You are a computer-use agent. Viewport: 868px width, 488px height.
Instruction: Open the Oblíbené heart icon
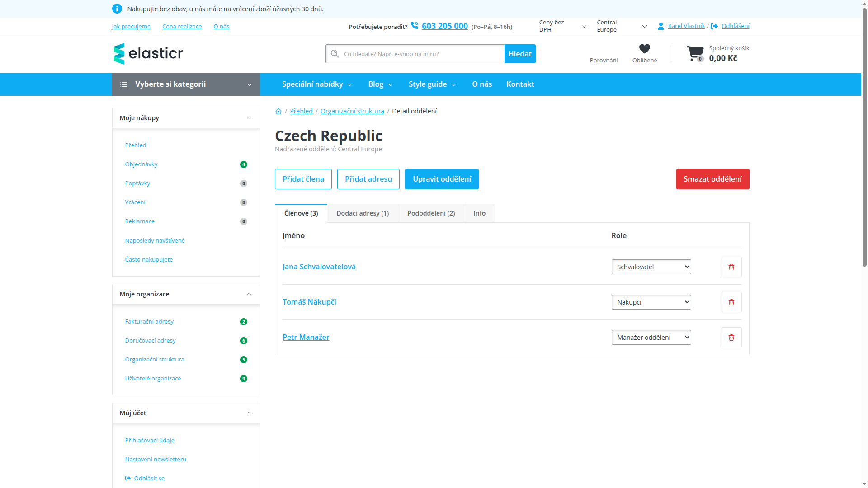pos(645,49)
